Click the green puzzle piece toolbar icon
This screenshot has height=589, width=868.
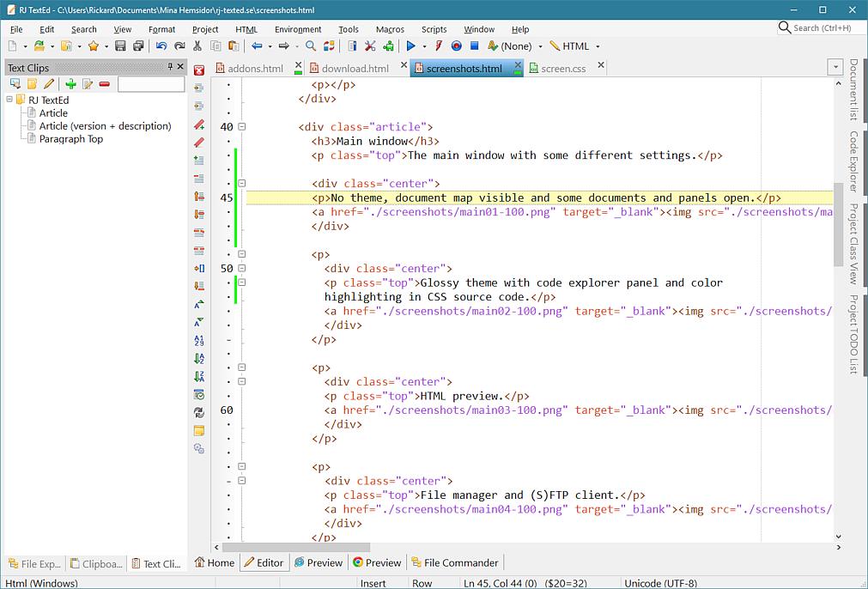click(x=389, y=46)
